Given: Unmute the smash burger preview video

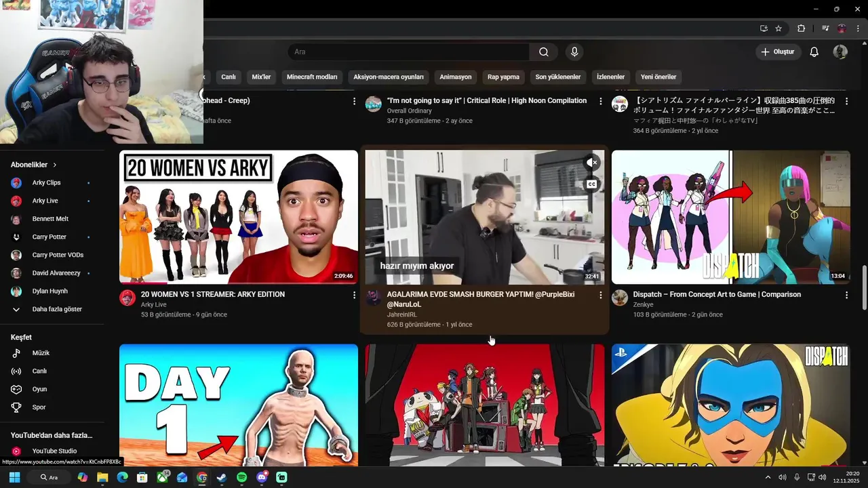Looking at the screenshot, I should click(x=591, y=163).
